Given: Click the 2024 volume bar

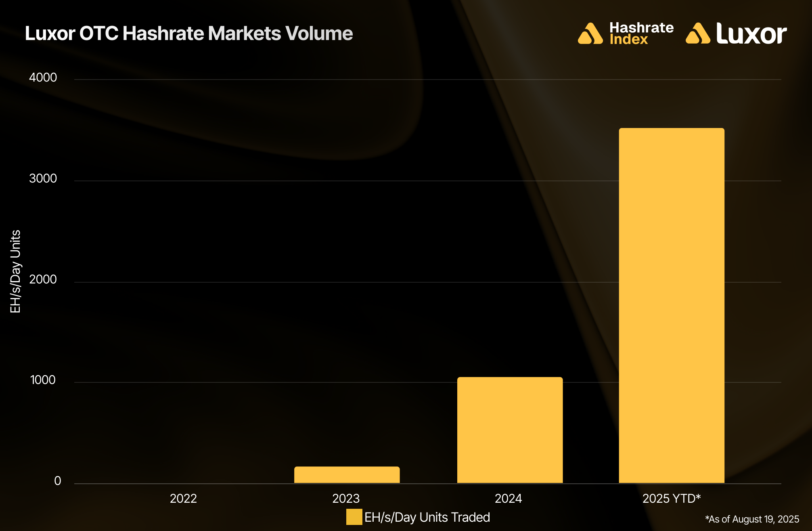Looking at the screenshot, I should [510, 430].
